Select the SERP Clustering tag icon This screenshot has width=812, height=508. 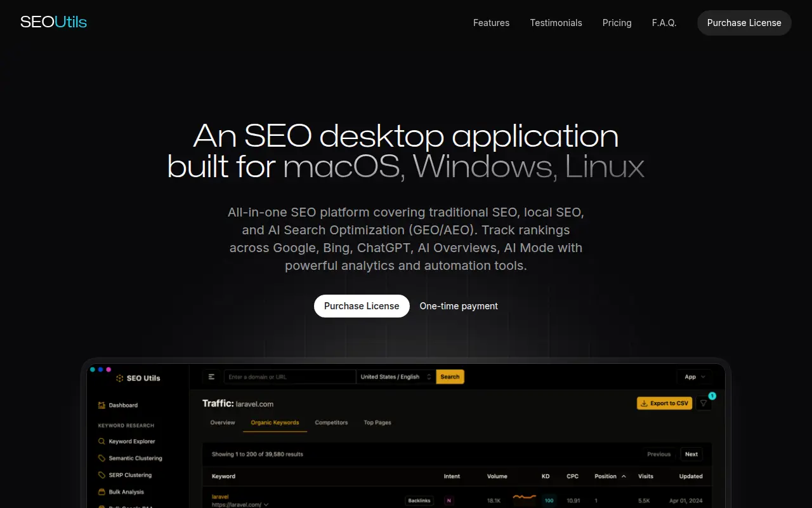pyautogui.click(x=101, y=475)
